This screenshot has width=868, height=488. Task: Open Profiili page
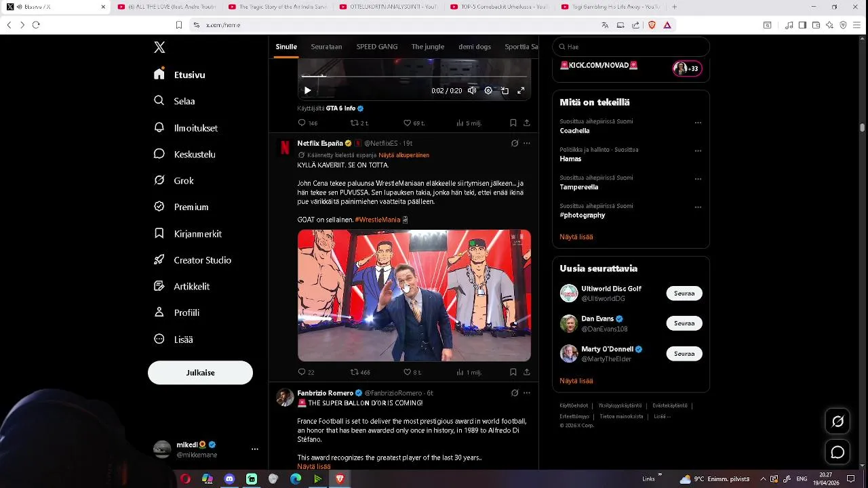click(176, 312)
